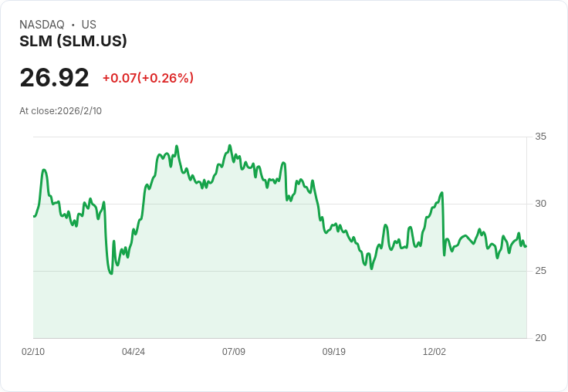This screenshot has height=392, width=568.
Task: Select the +0.07(+0.26%) price change value
Action: tap(147, 78)
